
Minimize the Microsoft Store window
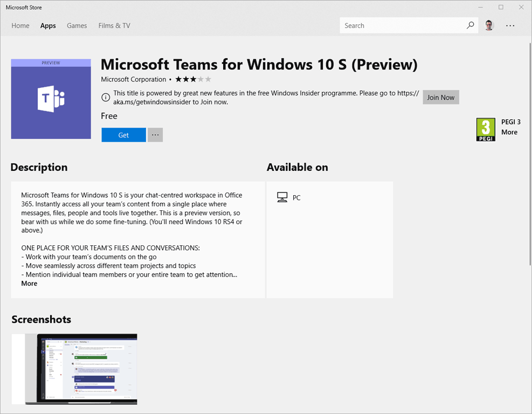coord(480,7)
